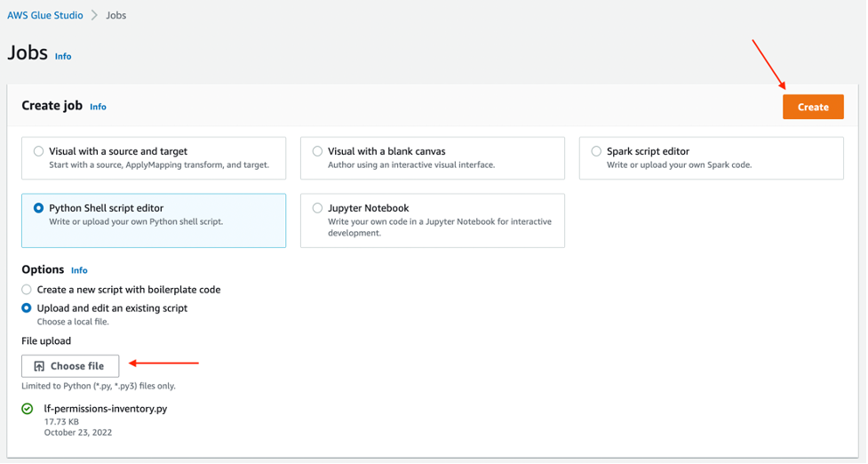Select Visual with a blank canvas option
Screen dimensions: 868x464
coord(317,151)
